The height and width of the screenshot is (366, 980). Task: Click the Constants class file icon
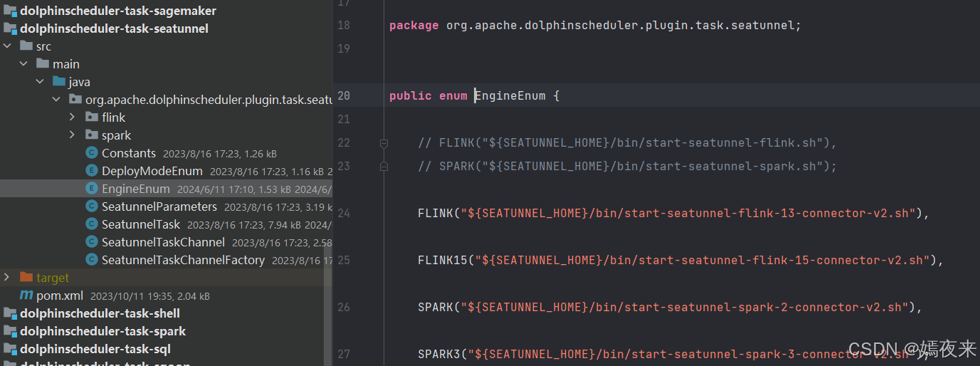91,153
